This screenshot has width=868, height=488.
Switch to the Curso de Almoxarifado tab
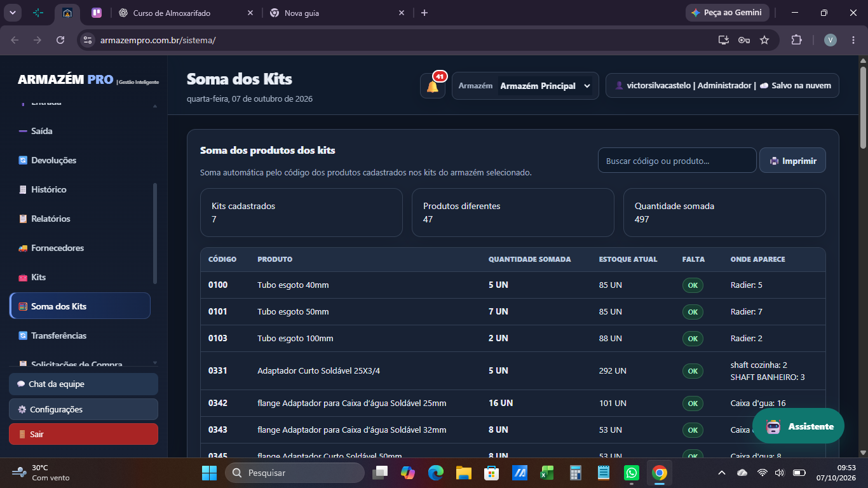(186, 13)
